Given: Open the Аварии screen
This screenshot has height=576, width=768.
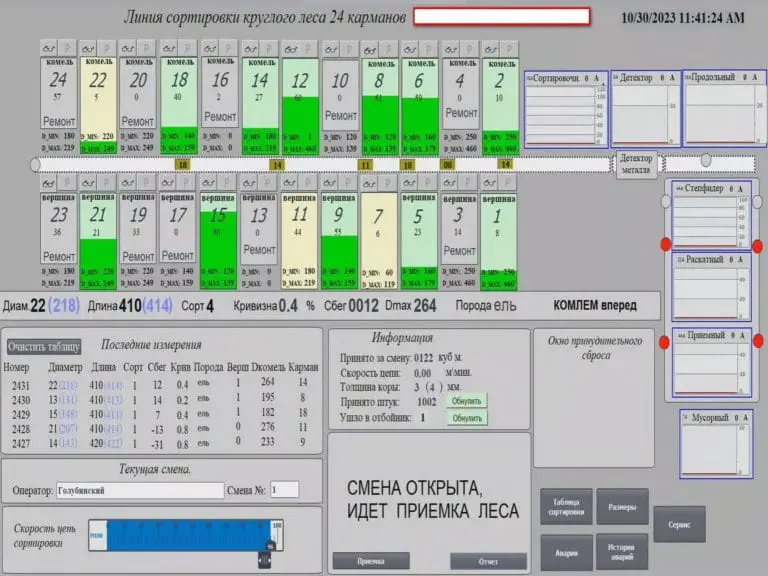Looking at the screenshot, I should click(x=566, y=552).
